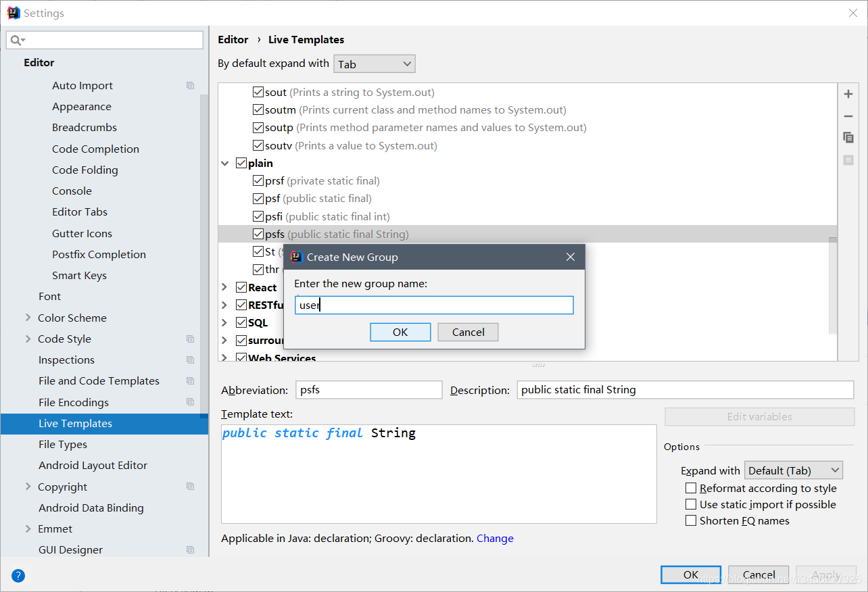Cancel the Create New Group dialog
Image resolution: width=868 pixels, height=592 pixels.
468,332
